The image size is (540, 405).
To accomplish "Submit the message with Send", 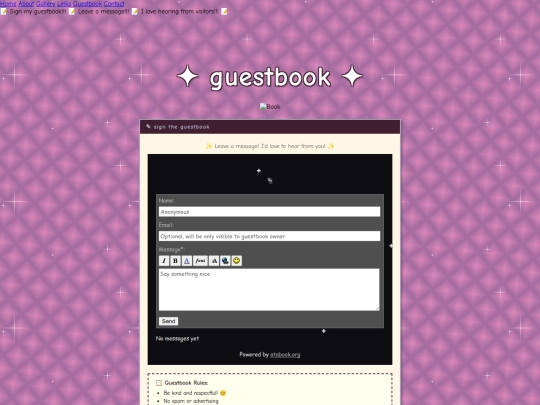I will pos(168,321).
